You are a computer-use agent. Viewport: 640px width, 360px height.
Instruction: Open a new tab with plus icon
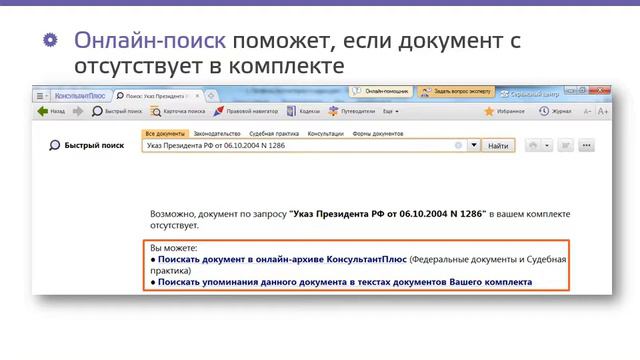coord(211,96)
